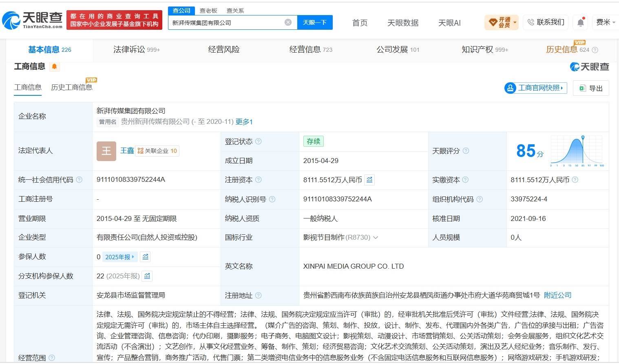Open the 基本信息 tab
The width and height of the screenshot is (619, 364).
point(50,50)
